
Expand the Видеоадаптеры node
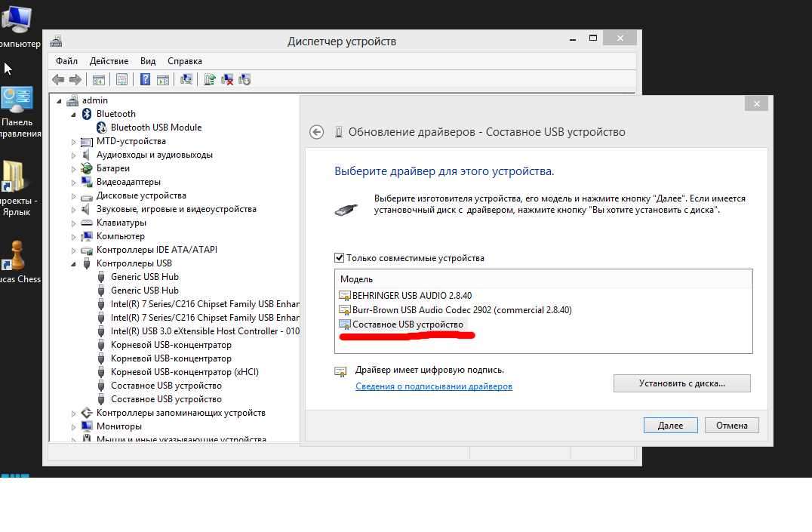[73, 183]
